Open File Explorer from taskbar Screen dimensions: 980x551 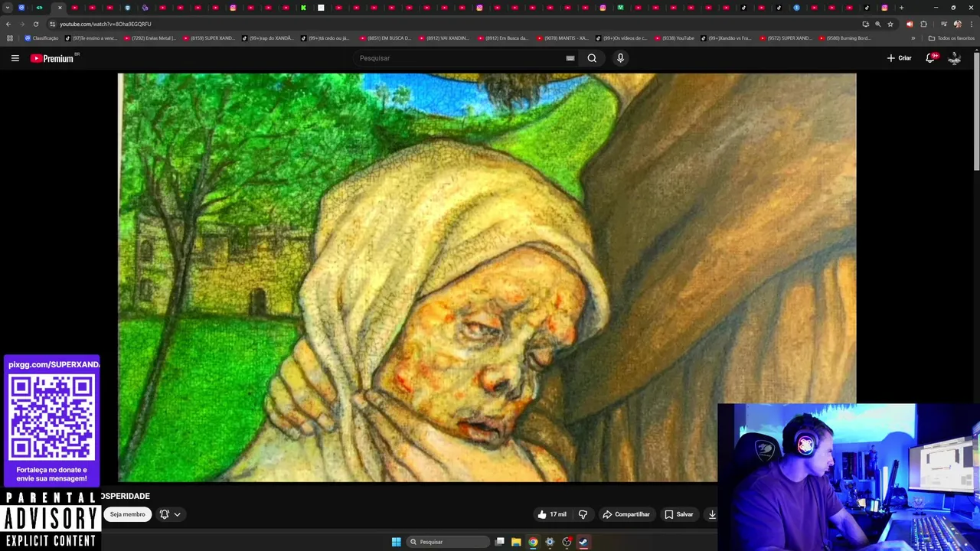coord(516,542)
